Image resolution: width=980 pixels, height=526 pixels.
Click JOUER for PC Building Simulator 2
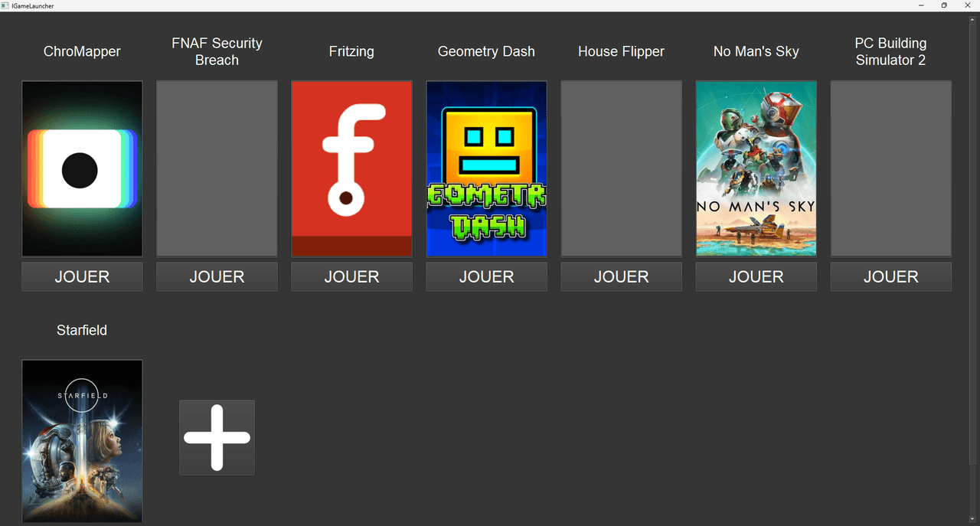890,277
